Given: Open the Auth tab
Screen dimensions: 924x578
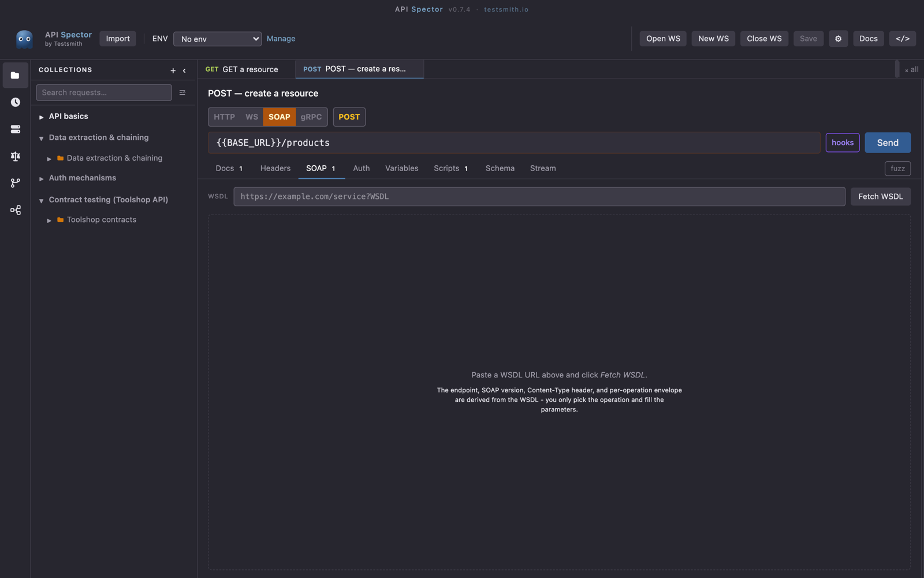Looking at the screenshot, I should 362,168.
